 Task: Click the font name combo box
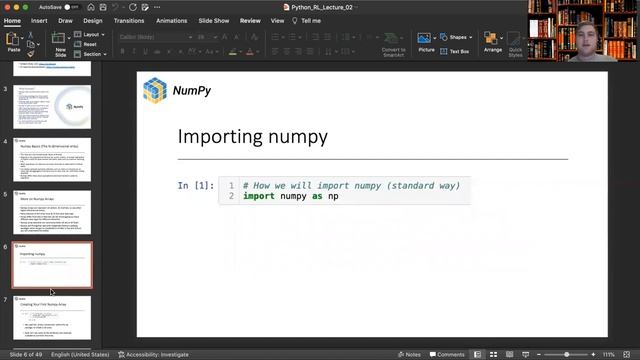pos(156,37)
